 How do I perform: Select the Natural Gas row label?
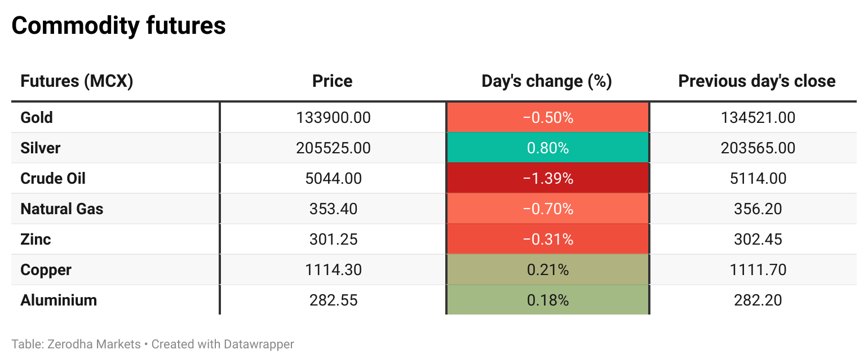(62, 209)
